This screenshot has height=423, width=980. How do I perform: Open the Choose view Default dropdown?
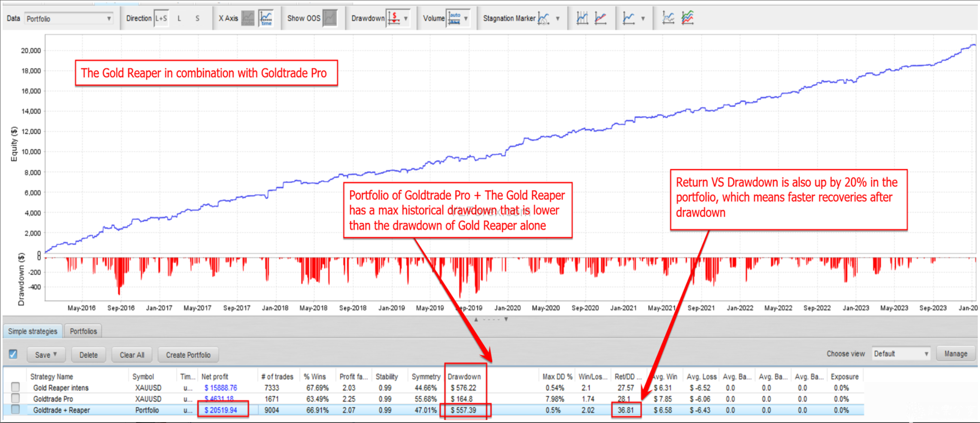[901, 354]
